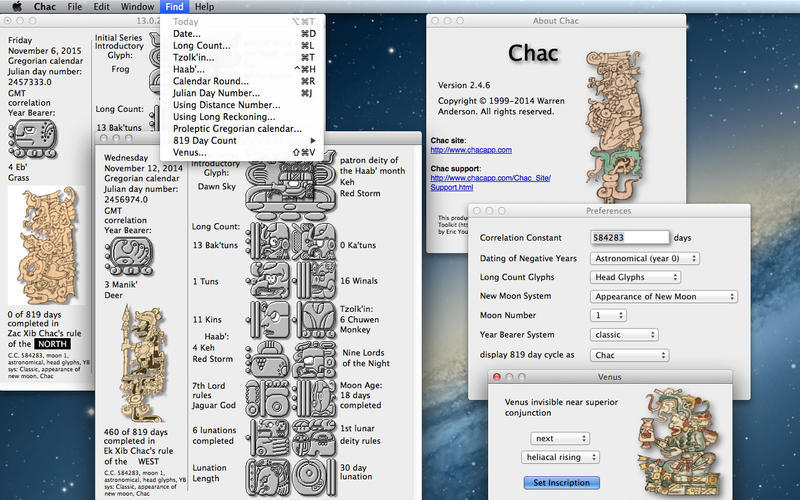
Task: Open the Window menu
Action: (137, 7)
